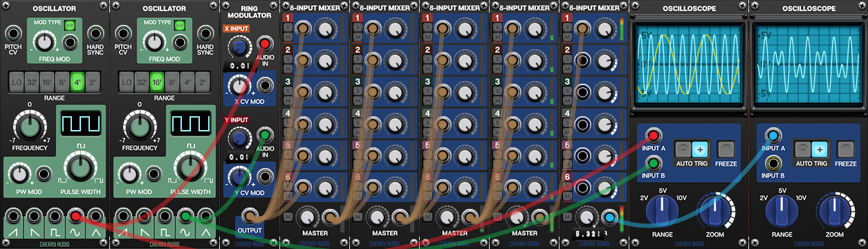Screen dimensions: 868x249
Task: Click the Pulse Width knob on the first oscillator
Action: [80, 168]
